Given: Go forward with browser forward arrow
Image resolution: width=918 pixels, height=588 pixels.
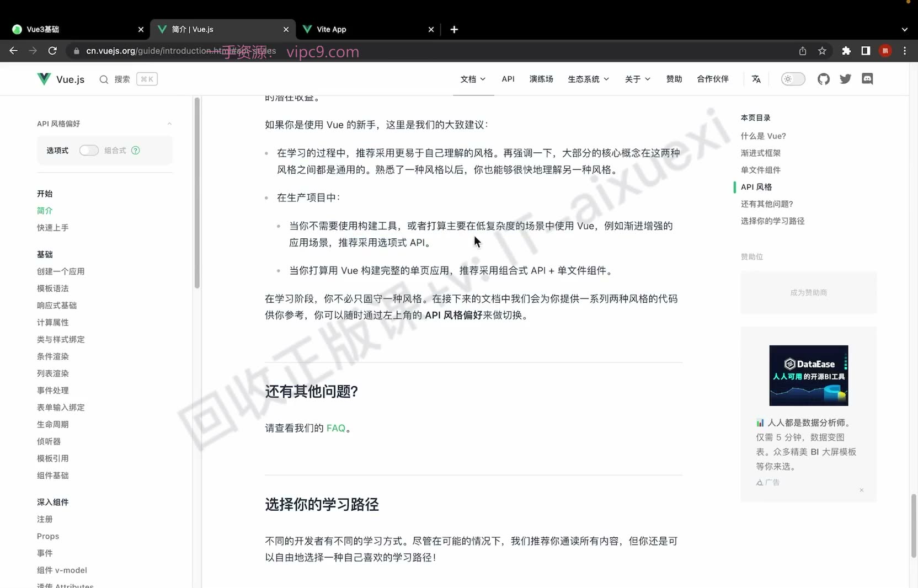Looking at the screenshot, I should coord(33,51).
